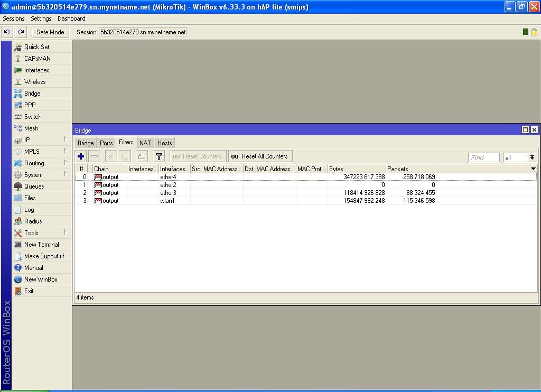This screenshot has width=541, height=392.
Task: Switch to the Ports tab
Action: coord(106,143)
